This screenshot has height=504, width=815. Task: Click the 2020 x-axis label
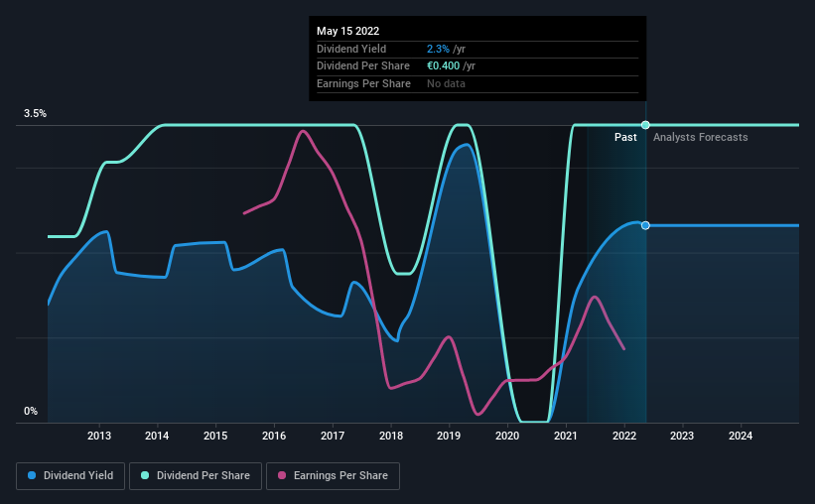click(x=507, y=436)
